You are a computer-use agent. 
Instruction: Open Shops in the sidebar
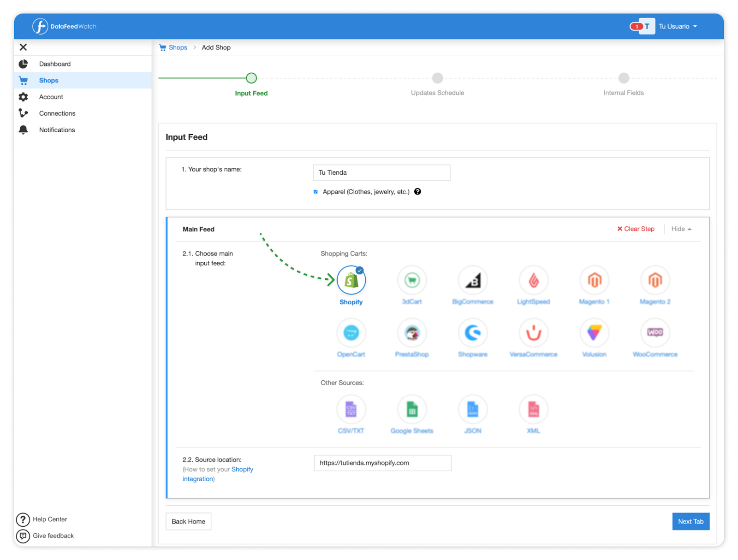pos(83,80)
